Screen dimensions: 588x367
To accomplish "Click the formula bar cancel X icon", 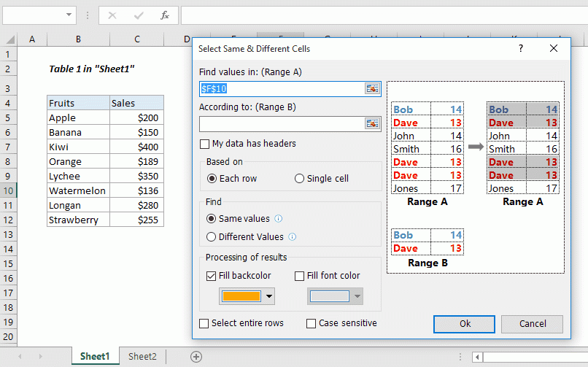I will [113, 15].
